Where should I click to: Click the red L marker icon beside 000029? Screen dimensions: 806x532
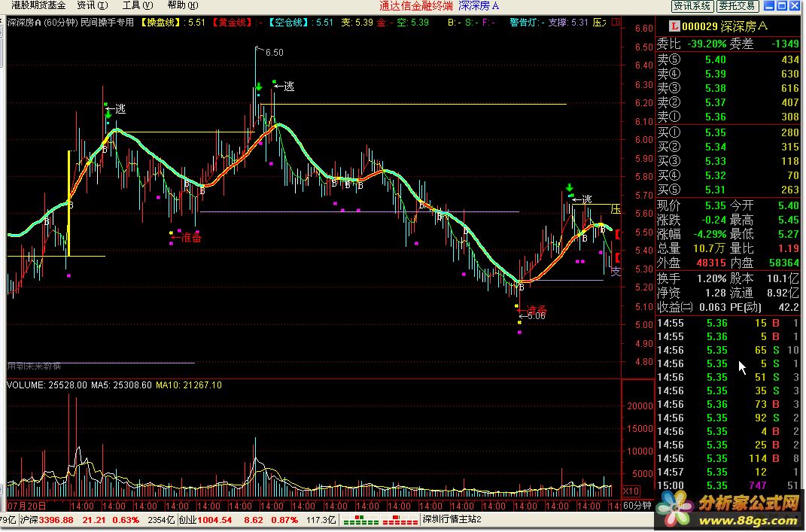tap(674, 26)
